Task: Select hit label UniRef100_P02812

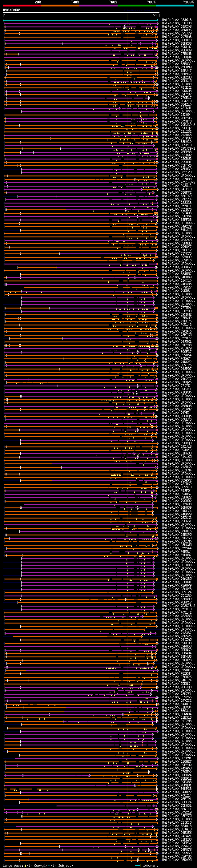Action: [x=177, y=186]
